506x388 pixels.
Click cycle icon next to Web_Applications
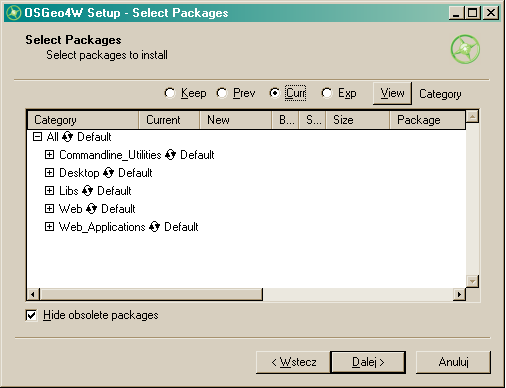pyautogui.click(x=154, y=227)
